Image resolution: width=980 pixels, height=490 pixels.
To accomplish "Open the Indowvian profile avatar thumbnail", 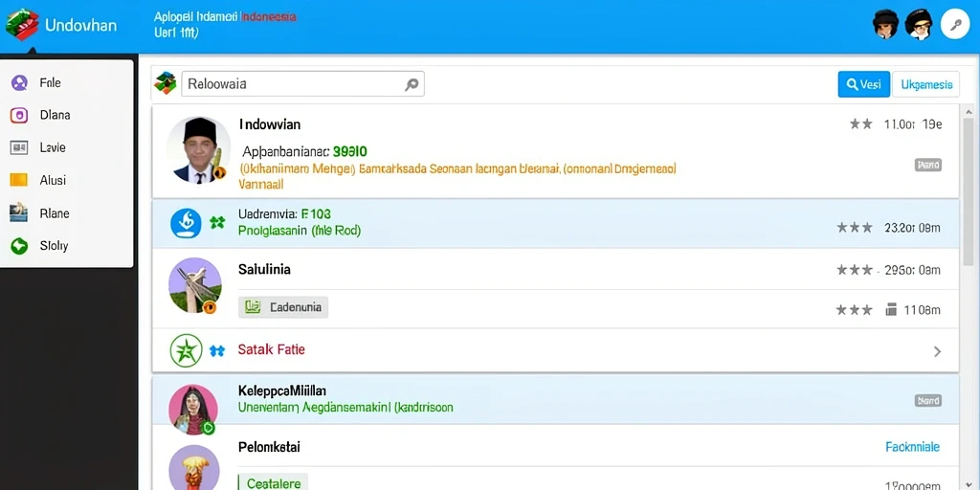I will 199,150.
